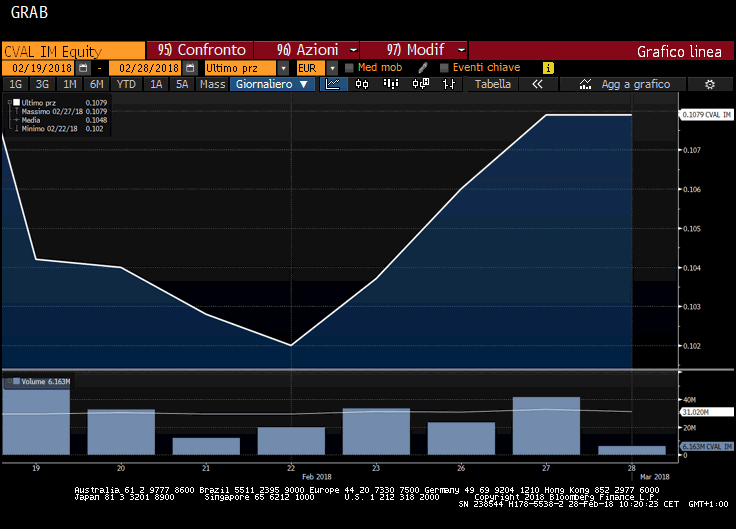Open the Confronto menu
The image size is (736, 529).
tap(202, 49)
